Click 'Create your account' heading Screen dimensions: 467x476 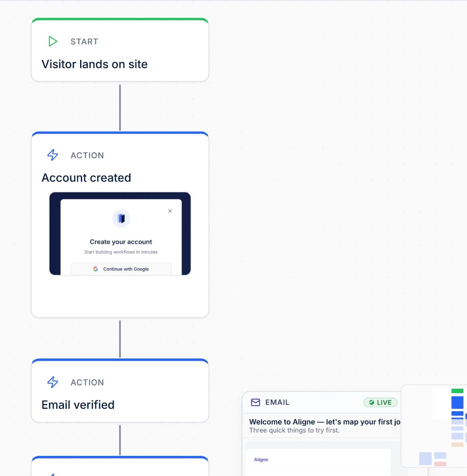click(x=121, y=242)
